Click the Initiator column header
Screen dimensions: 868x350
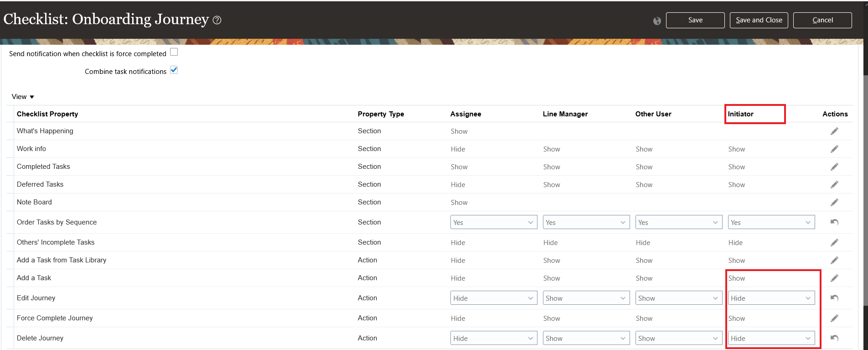point(741,114)
